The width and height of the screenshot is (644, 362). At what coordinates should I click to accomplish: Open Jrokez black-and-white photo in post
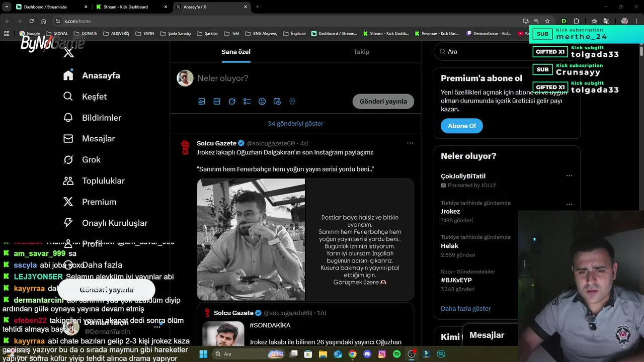[x=251, y=239]
